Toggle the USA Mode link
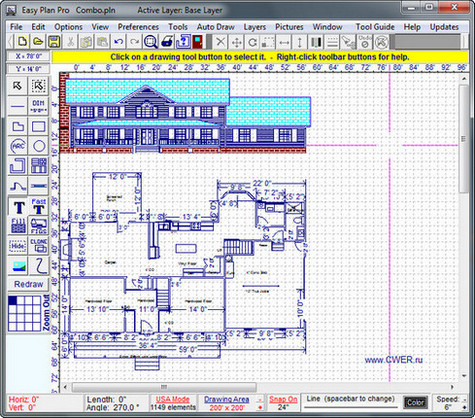This screenshot has width=475, height=418. pos(173,399)
